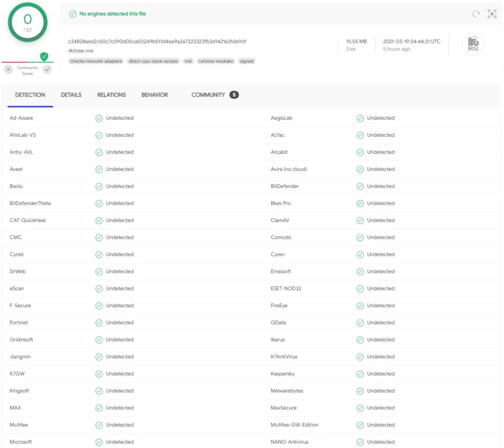Open the DETAILS tab
This screenshot has height=448, width=504.
click(x=71, y=95)
